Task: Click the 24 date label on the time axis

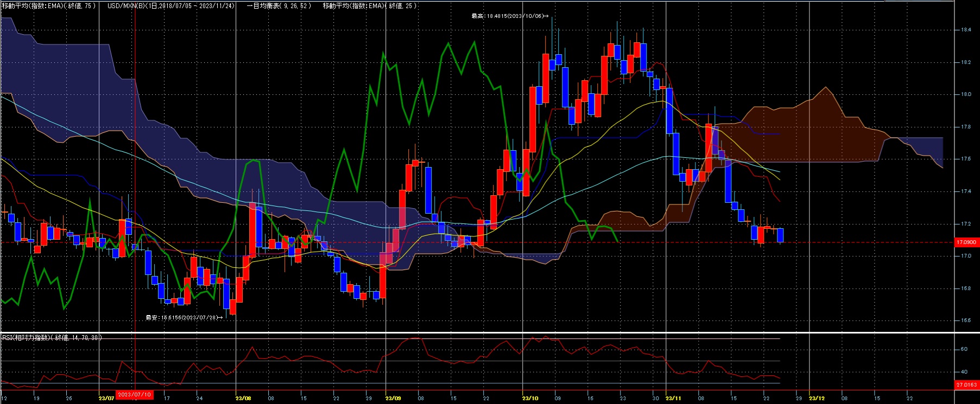Action: pos(199,398)
